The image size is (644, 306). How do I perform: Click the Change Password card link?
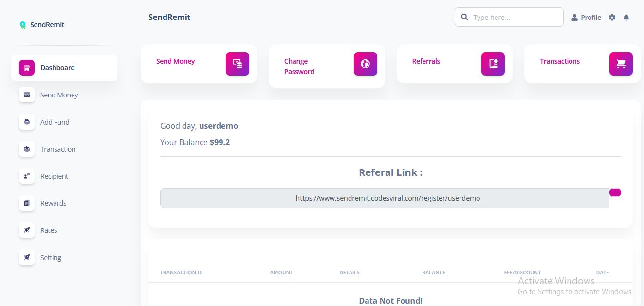pyautogui.click(x=299, y=66)
